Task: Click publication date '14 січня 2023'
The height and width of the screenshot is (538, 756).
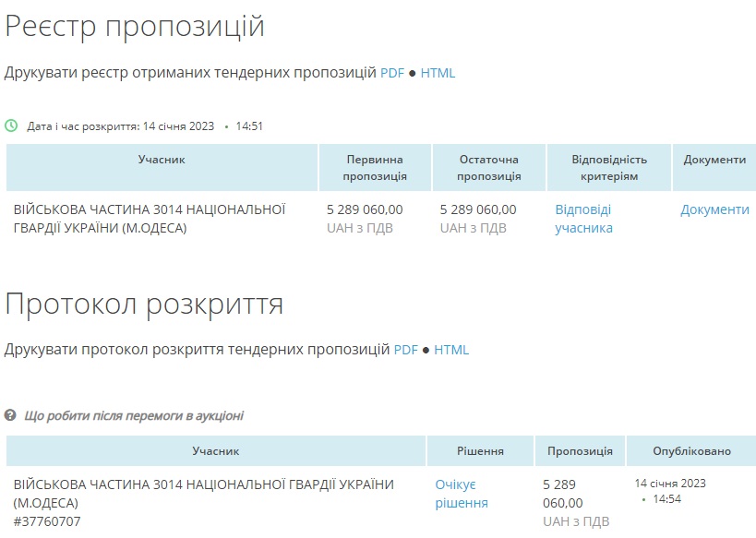Action: click(x=670, y=484)
